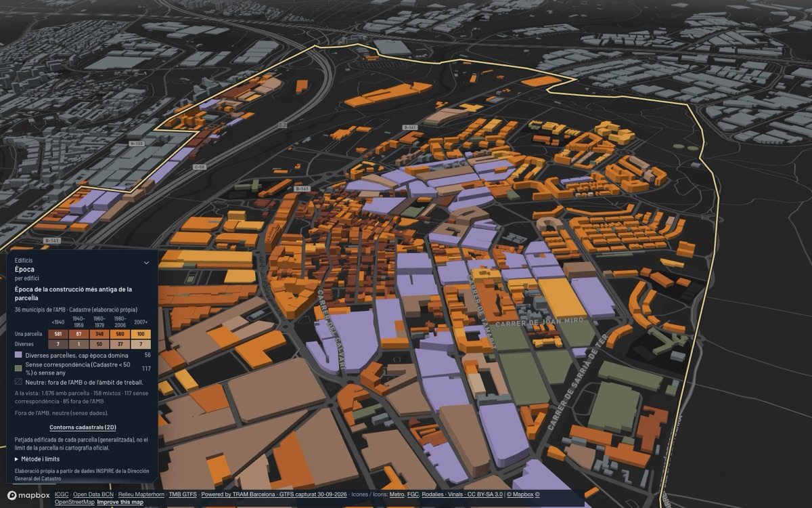Open the Relleu Mapterhorn attribution link
The width and height of the screenshot is (812, 508).
[x=141, y=494]
